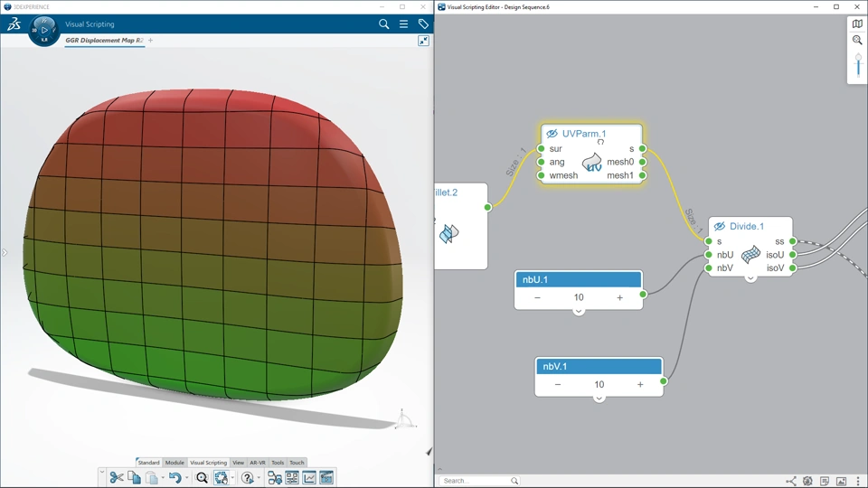Image resolution: width=868 pixels, height=488 pixels.
Task: Click the sur input port on UVParm.1
Action: point(541,149)
